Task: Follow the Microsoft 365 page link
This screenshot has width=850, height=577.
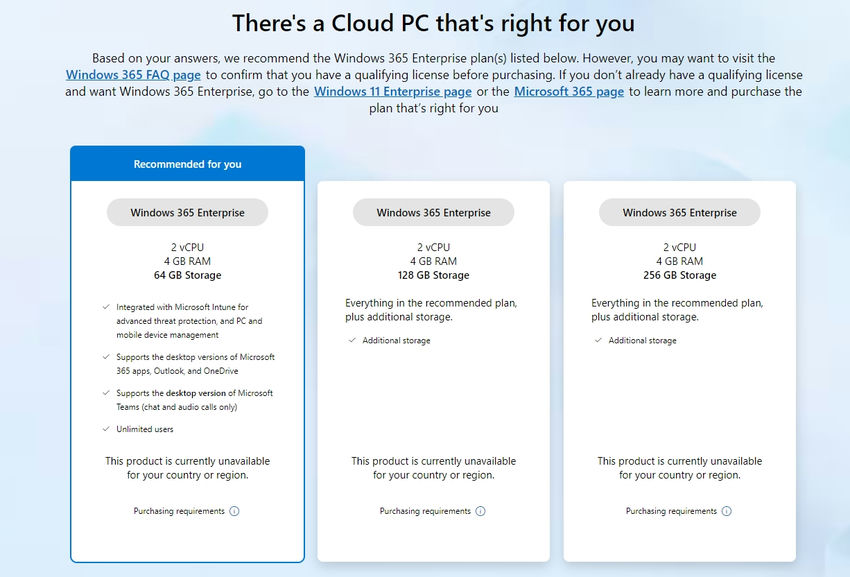Action: point(569,92)
